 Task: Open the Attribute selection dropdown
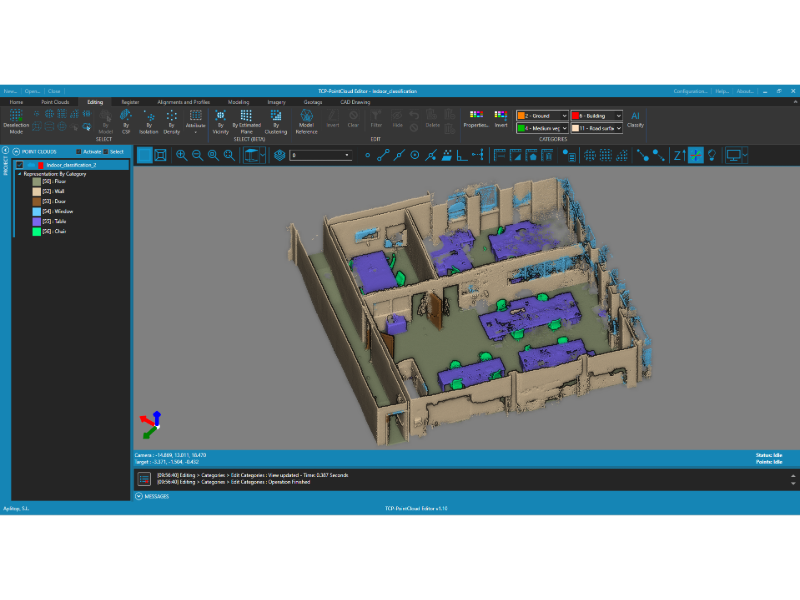click(195, 121)
